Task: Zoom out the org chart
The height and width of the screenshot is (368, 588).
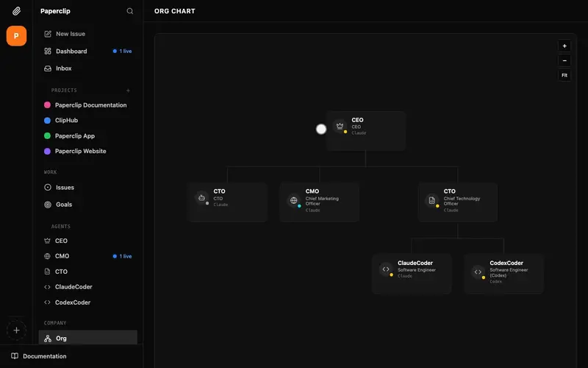Action: pos(564,60)
